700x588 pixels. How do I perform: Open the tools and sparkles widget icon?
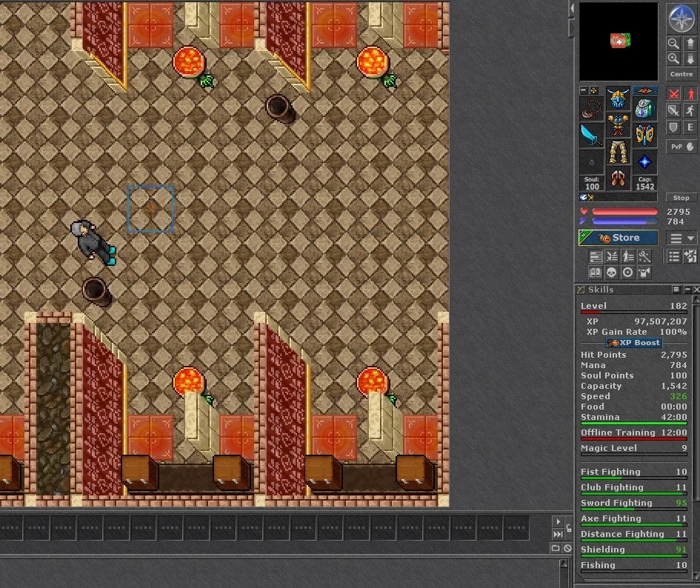coord(644,257)
